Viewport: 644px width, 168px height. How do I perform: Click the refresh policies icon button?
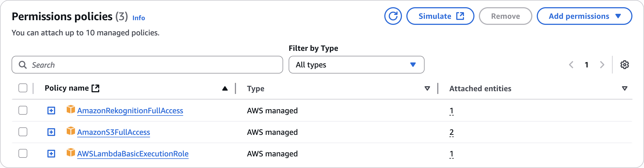[x=393, y=16]
